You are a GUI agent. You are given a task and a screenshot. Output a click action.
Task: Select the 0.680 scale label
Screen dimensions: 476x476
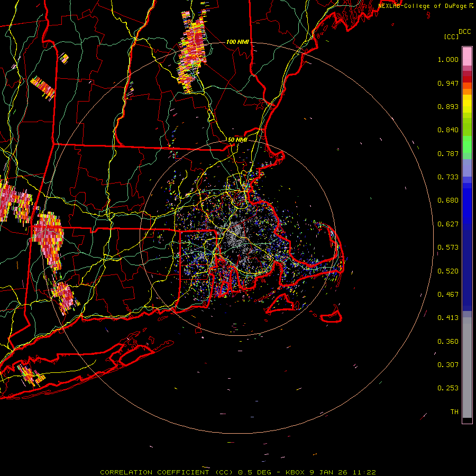coord(448,200)
